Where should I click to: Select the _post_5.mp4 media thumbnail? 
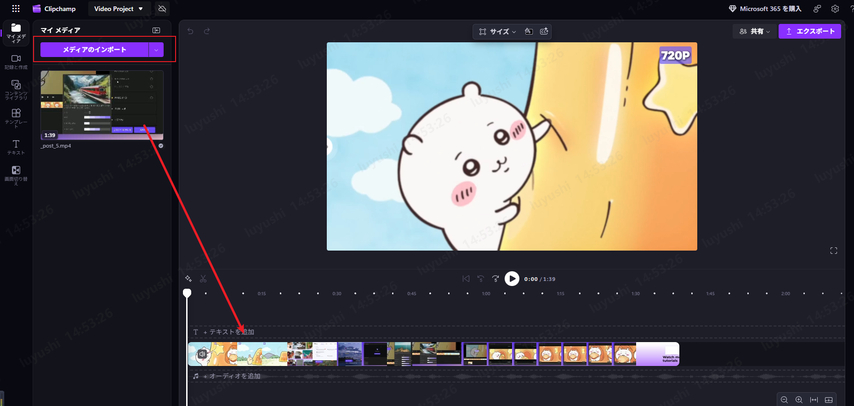[102, 105]
